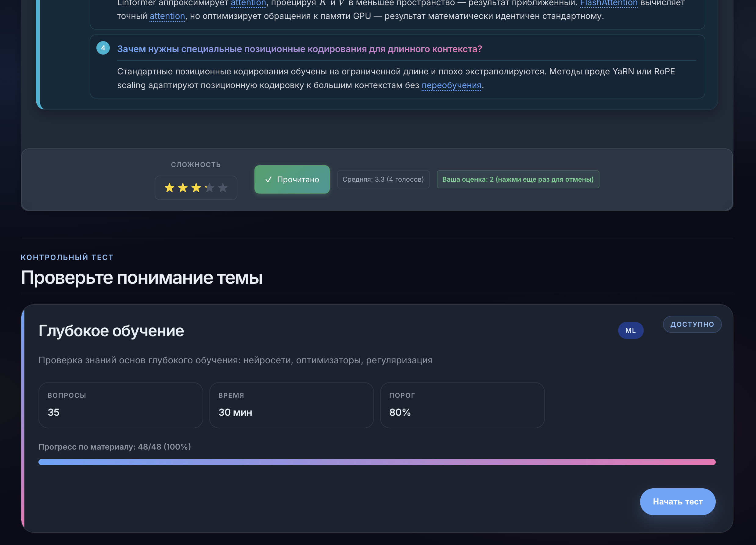Screen dimensions: 756x545
Task: Click the material progress bar
Action: coord(377,462)
